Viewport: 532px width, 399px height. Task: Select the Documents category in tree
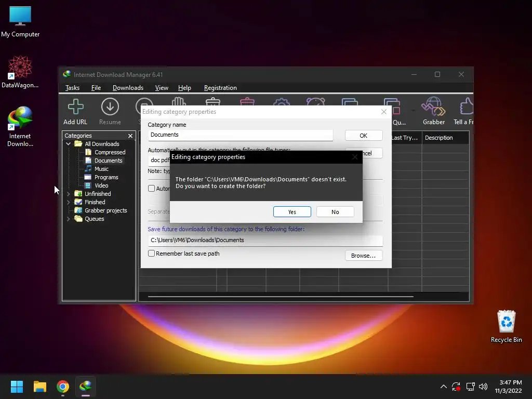(108, 161)
